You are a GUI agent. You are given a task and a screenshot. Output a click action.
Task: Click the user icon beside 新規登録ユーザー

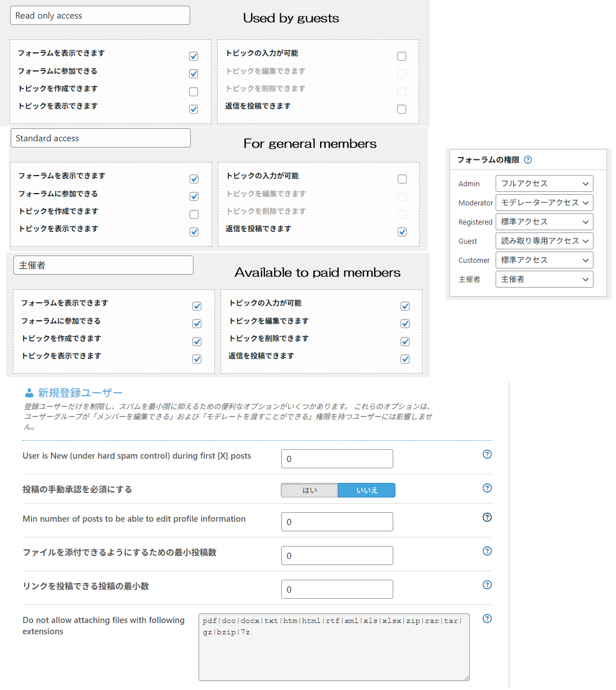[x=29, y=393]
